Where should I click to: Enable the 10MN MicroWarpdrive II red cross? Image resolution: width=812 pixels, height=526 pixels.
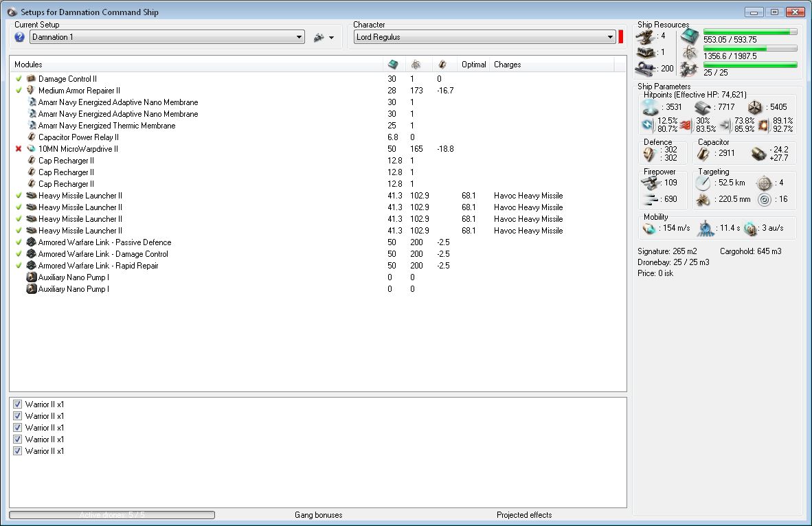click(x=19, y=148)
